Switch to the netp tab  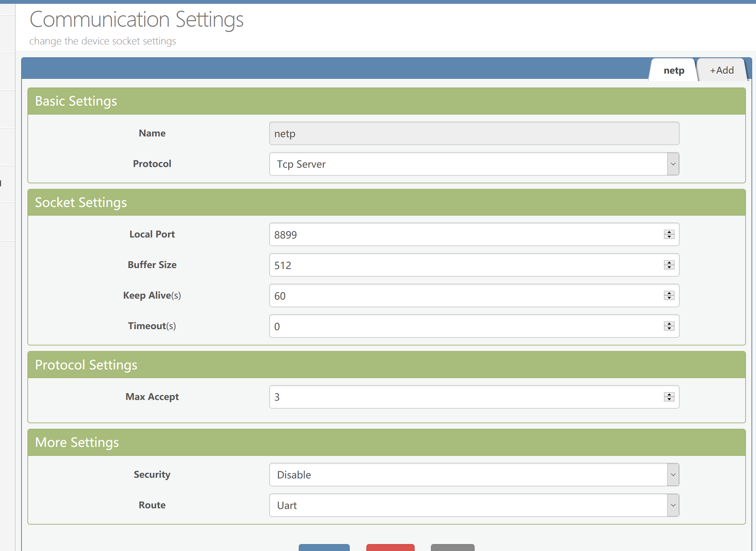tap(673, 70)
